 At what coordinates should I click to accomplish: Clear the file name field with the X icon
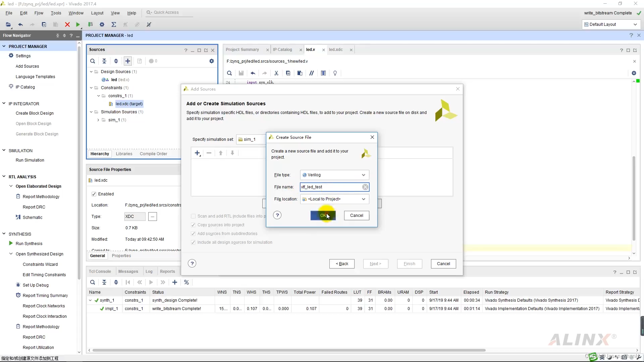click(x=365, y=187)
